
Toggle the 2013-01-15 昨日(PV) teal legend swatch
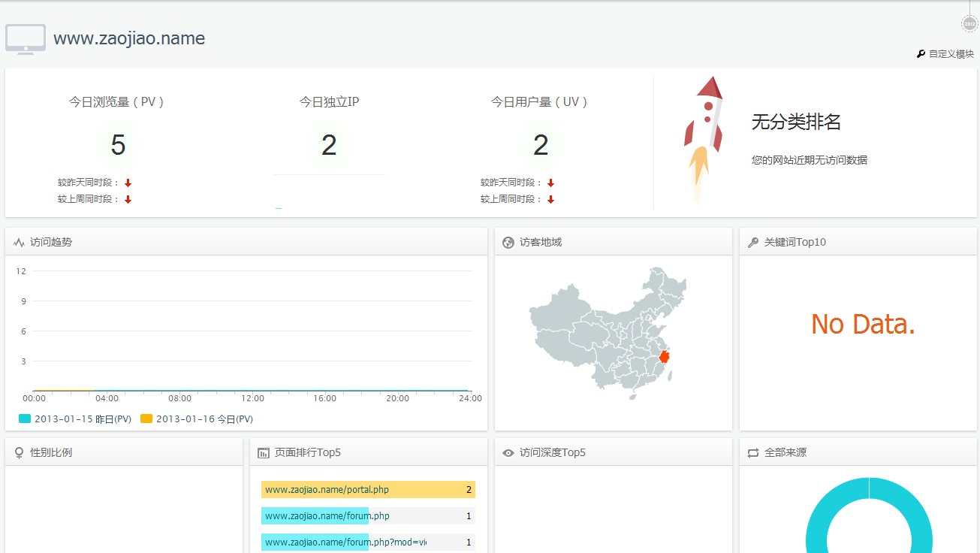[25, 419]
